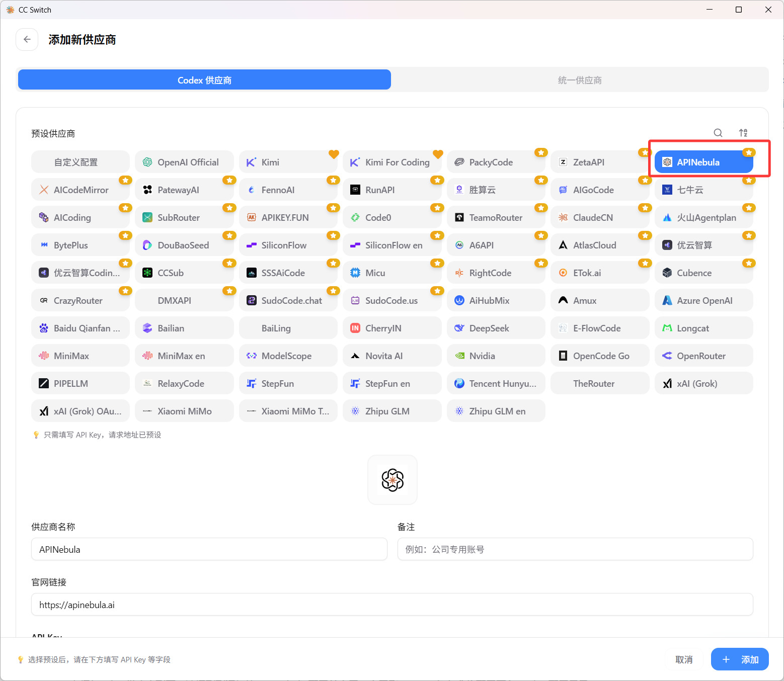
Task: Select the 自定义配置 preset
Action: pyautogui.click(x=81, y=162)
